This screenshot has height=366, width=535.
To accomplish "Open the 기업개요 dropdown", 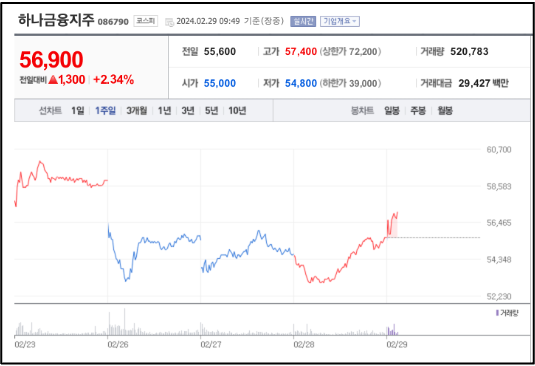I will tap(339, 21).
